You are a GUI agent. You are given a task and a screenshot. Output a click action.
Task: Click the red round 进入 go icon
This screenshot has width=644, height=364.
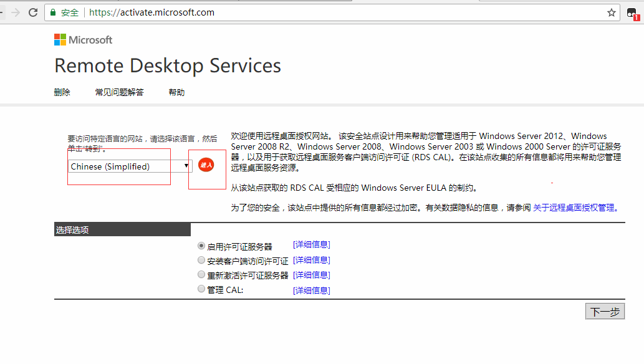206,165
